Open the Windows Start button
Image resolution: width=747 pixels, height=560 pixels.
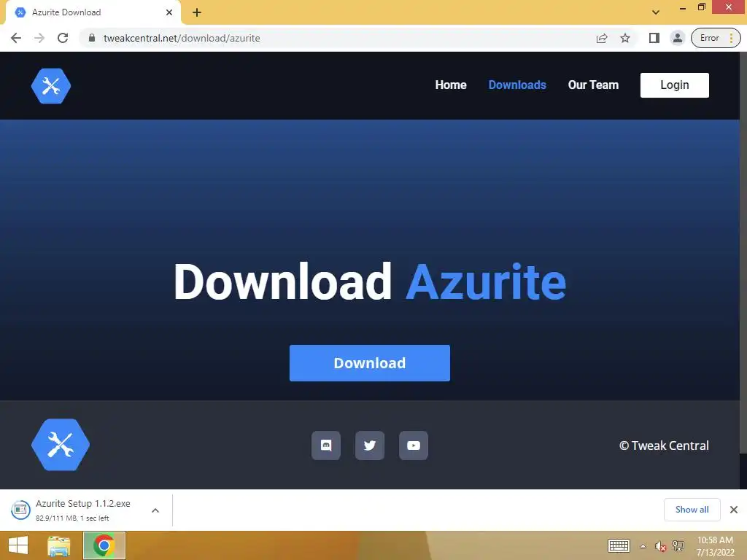tap(18, 545)
